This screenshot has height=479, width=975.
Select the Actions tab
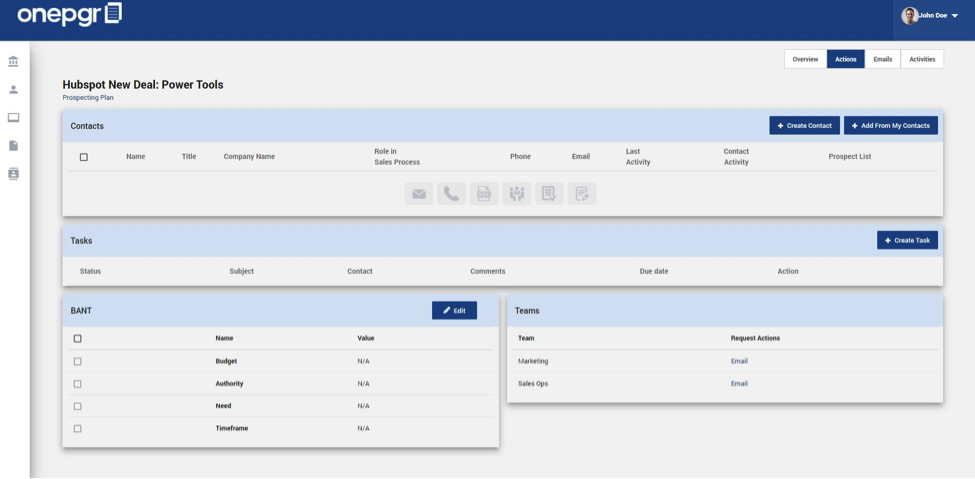tap(846, 59)
